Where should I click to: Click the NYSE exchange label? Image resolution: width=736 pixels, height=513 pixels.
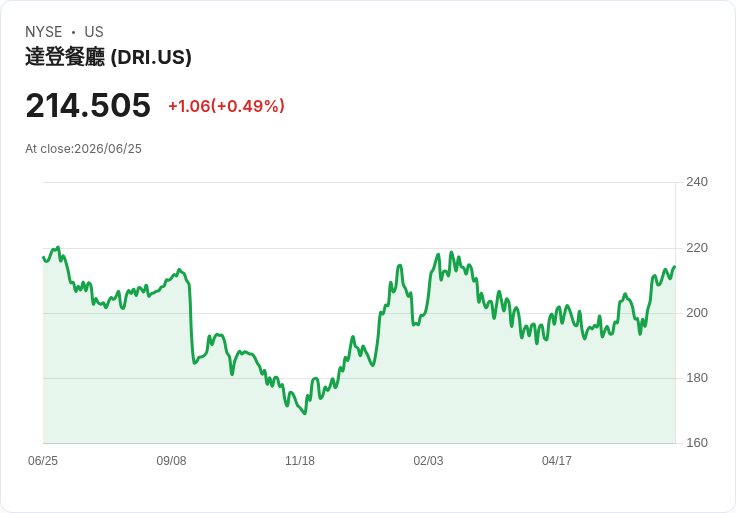(x=44, y=32)
